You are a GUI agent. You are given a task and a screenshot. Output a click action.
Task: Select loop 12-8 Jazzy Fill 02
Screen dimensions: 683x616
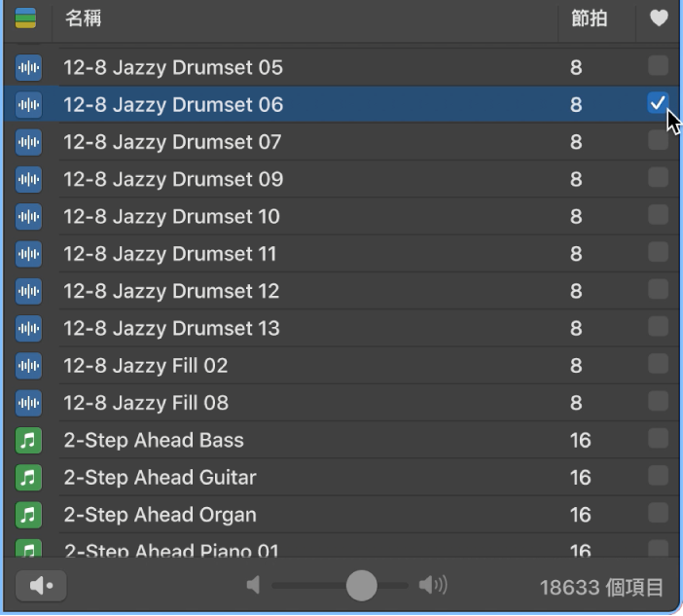(341, 366)
